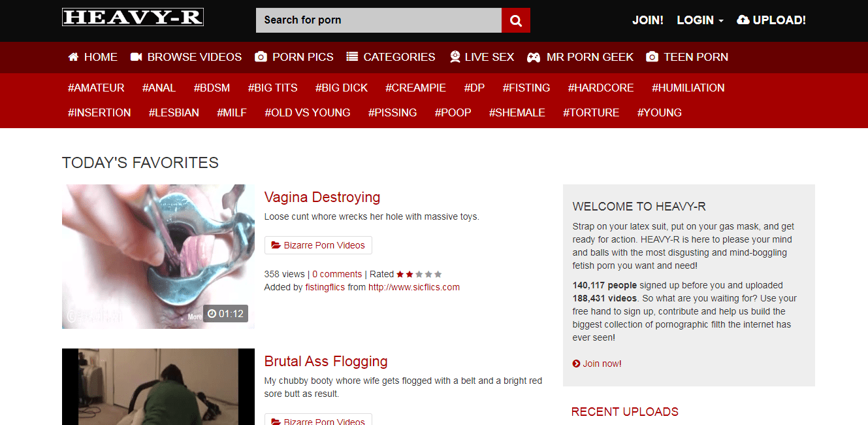The width and height of the screenshot is (868, 425).
Task: Click the Categories list icon
Action: click(352, 57)
